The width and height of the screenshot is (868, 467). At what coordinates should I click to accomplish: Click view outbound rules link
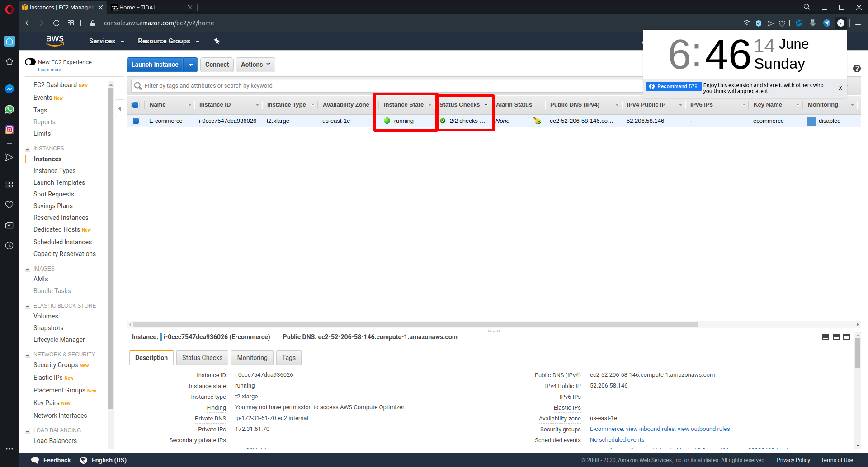tap(703, 429)
